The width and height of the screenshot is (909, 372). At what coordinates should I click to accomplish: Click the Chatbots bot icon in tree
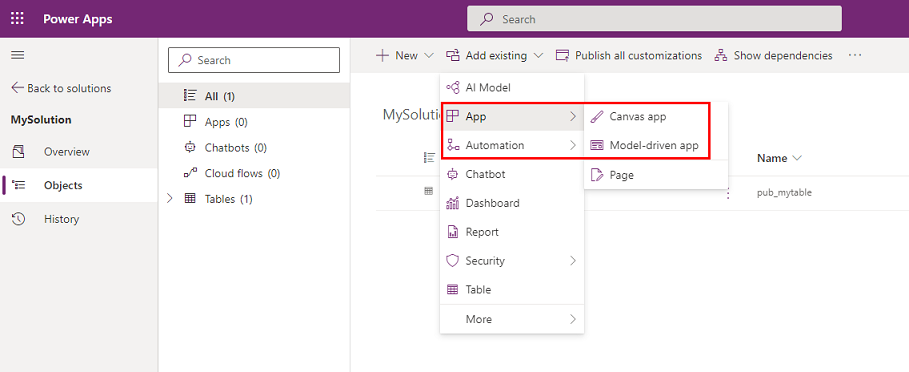190,147
